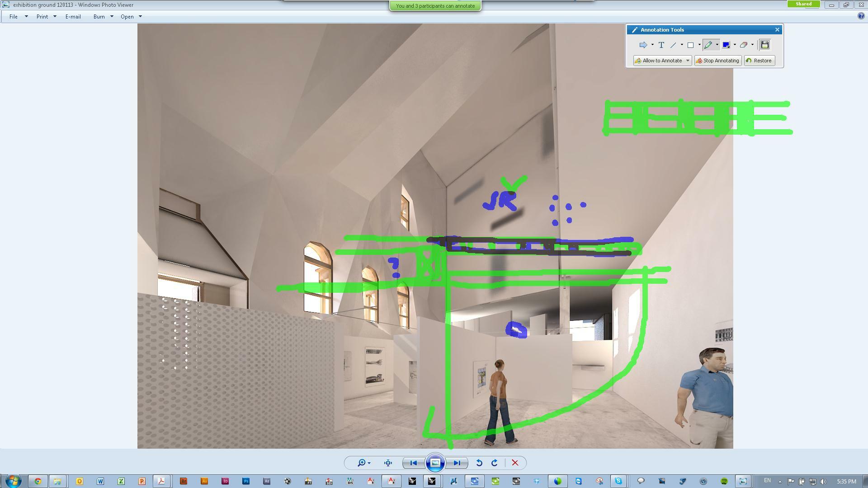
Task: Rotate the photo clockwise
Action: 495,463
